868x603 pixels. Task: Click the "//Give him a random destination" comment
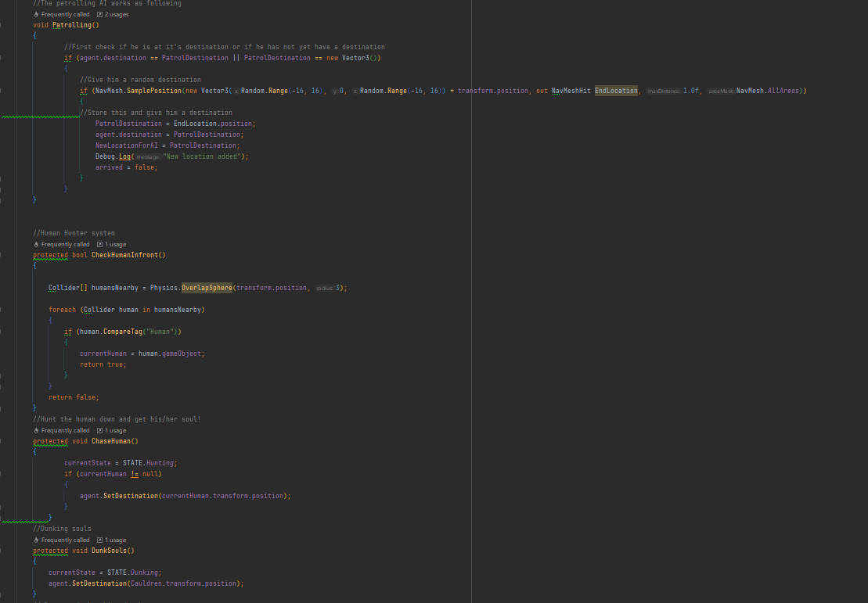point(140,80)
